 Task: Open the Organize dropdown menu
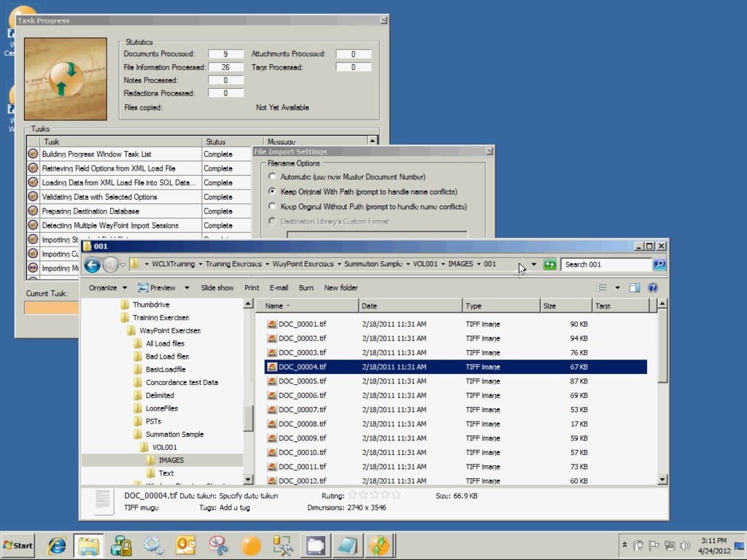pos(107,288)
